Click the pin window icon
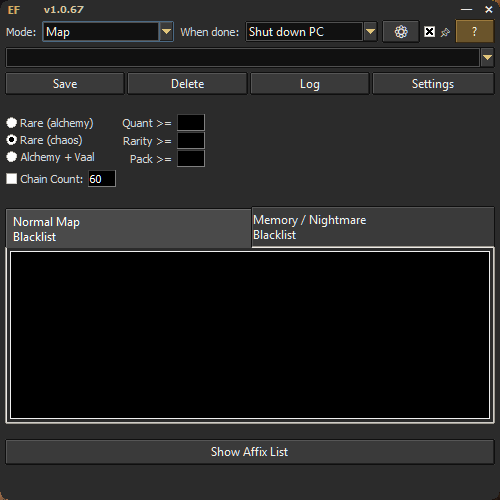The image size is (500, 500). 445,32
